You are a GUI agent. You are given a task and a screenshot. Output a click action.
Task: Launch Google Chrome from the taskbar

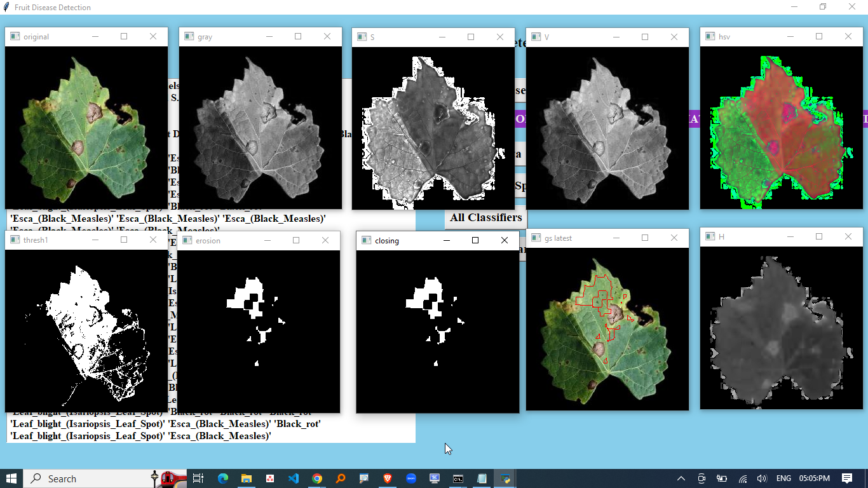317,478
